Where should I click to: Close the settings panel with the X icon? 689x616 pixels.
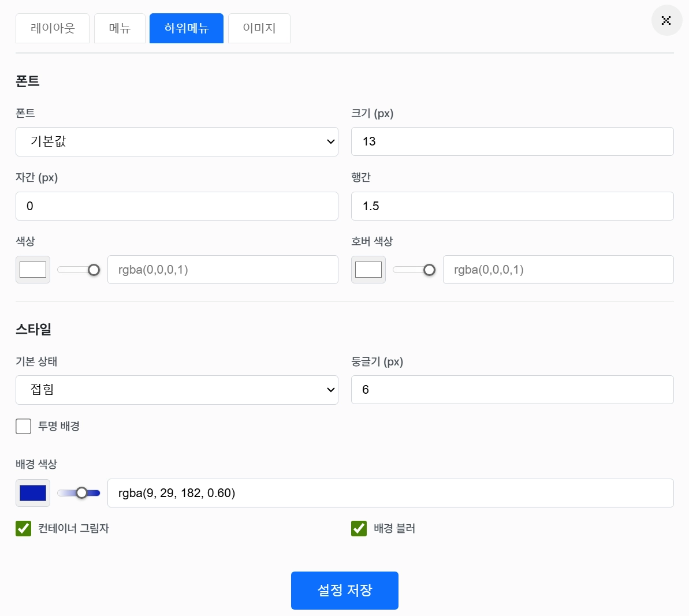pos(666,20)
